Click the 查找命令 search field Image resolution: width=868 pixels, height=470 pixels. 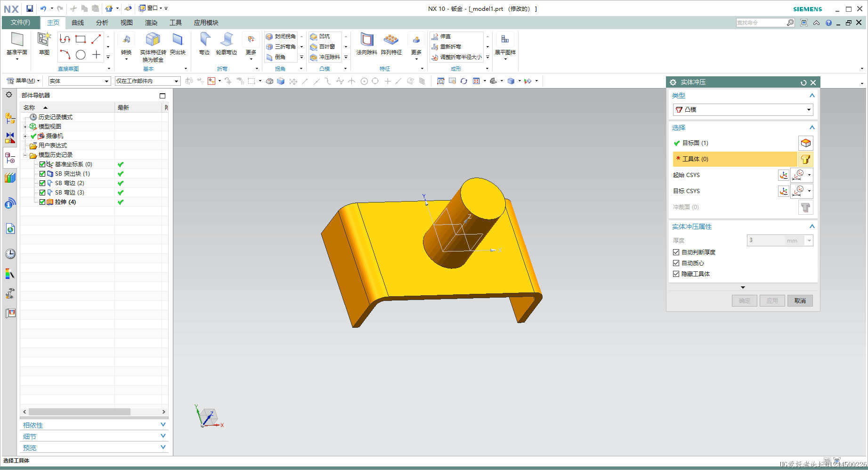(x=762, y=23)
